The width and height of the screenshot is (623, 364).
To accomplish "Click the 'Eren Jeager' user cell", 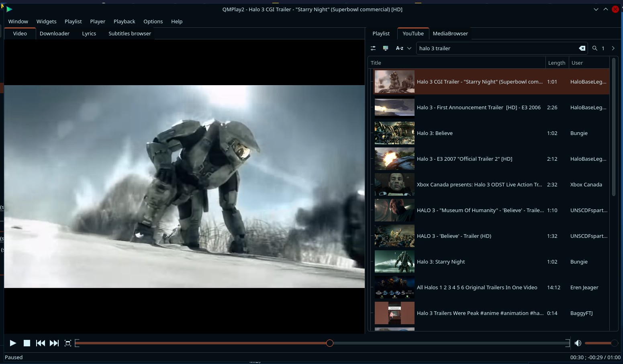I will click(x=584, y=287).
